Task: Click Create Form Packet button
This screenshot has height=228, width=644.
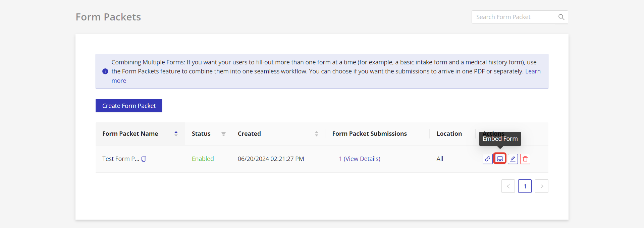Action: 129,106
